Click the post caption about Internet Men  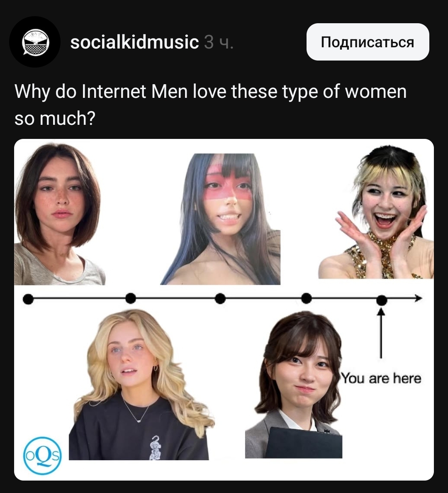tap(210, 105)
